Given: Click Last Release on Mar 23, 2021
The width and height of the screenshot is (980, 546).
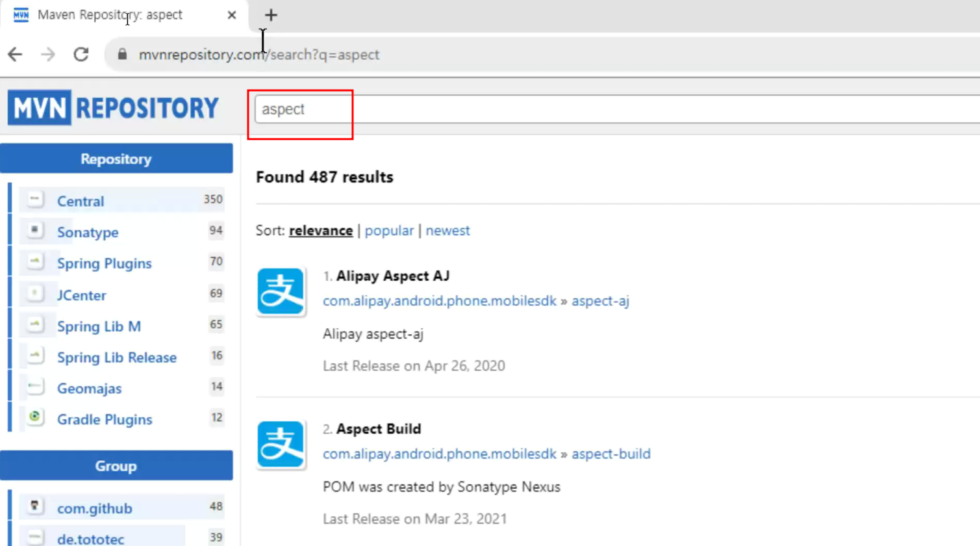Looking at the screenshot, I should (415, 519).
